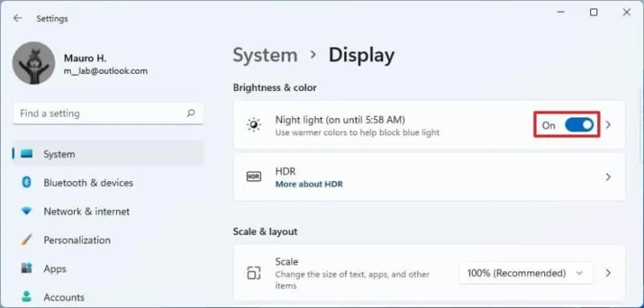Click the Find a setting search box

point(108,113)
